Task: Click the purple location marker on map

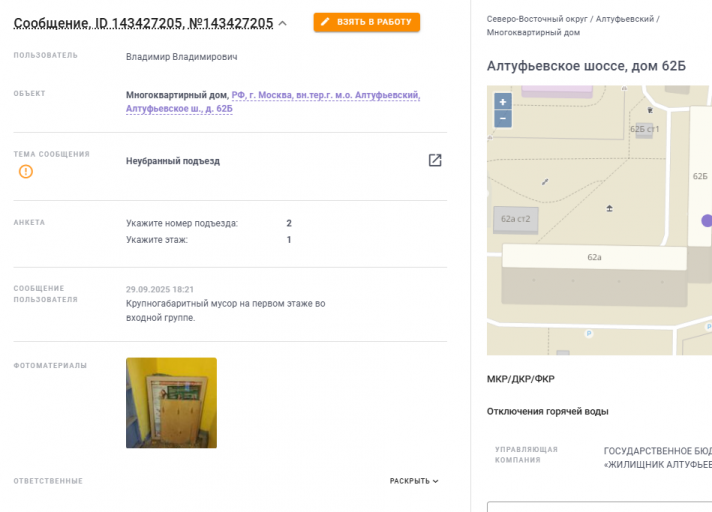Action: pos(707,221)
